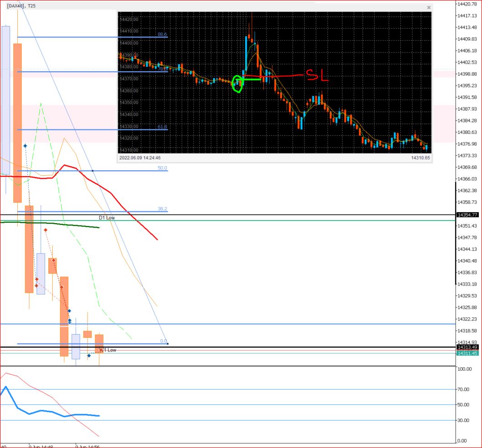Select the 0.0 Fibonacci level label
The height and width of the screenshot is (448, 482).
coord(164,341)
